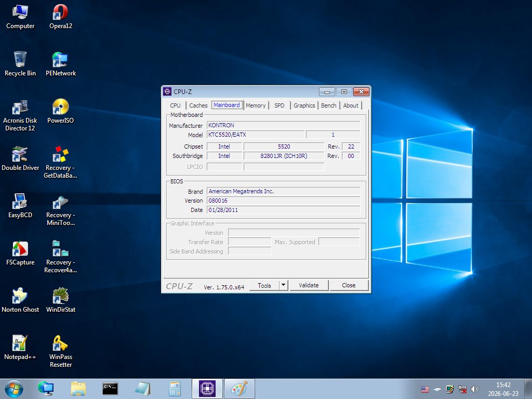Image resolution: width=532 pixels, height=399 pixels.
Task: Click the BIOS date 01/28/2011 field
Action: (x=283, y=210)
